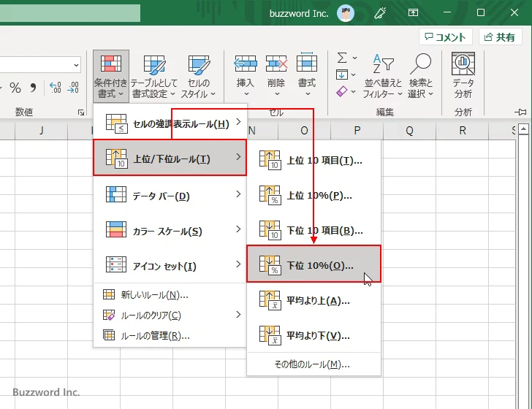Select column Q header

(x=409, y=131)
